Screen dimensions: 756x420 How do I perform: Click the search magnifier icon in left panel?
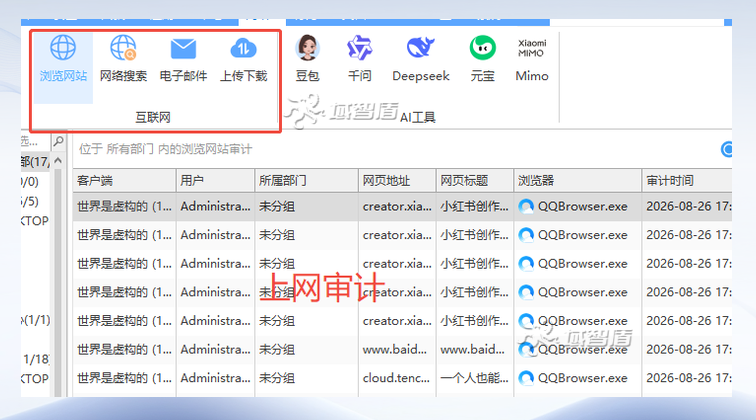point(58,141)
